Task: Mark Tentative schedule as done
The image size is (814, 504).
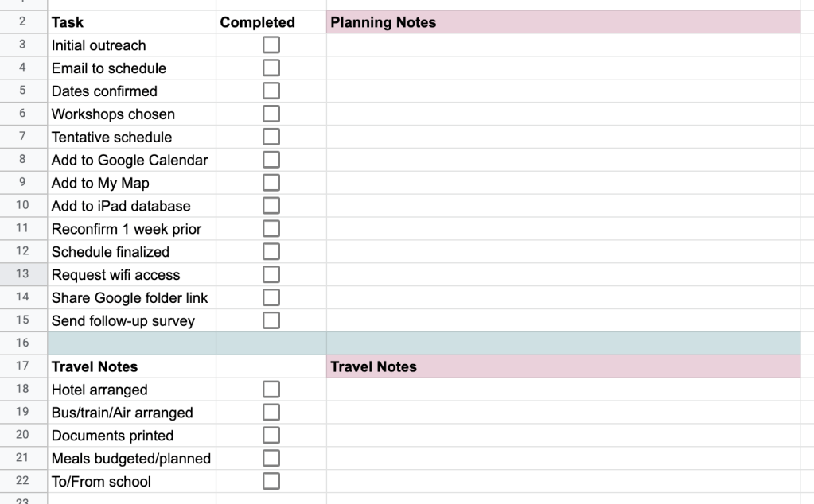Action: (271, 136)
